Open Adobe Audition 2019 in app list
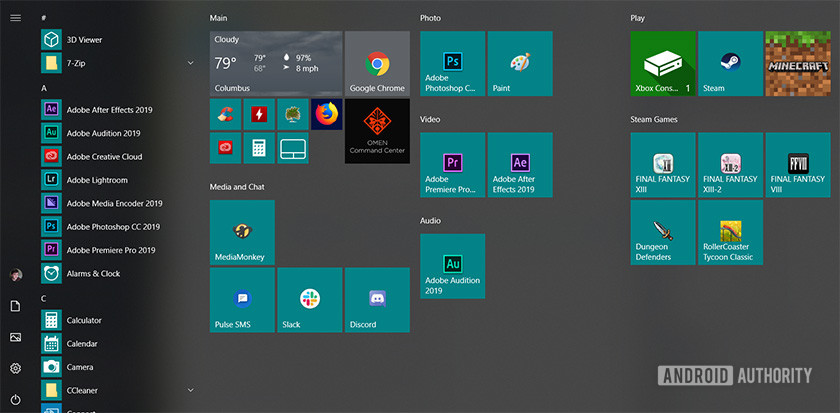The width and height of the screenshot is (840, 413). (x=118, y=133)
